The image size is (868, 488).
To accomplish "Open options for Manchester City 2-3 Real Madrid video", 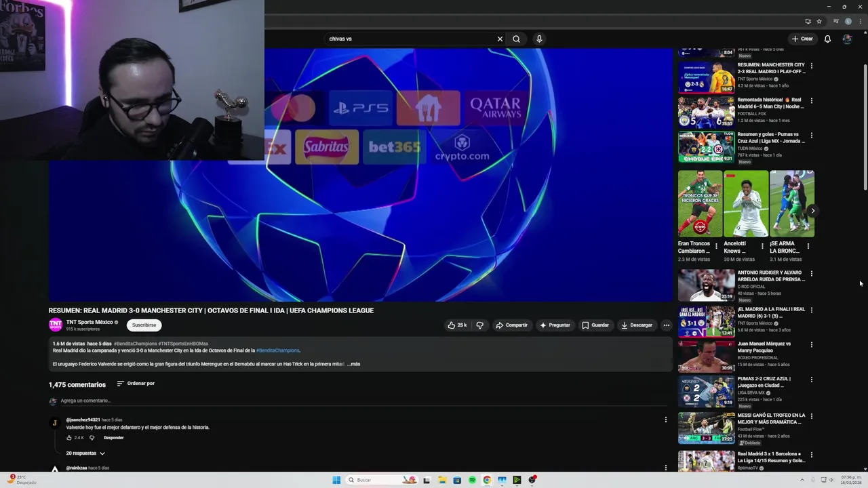I will coord(811,66).
